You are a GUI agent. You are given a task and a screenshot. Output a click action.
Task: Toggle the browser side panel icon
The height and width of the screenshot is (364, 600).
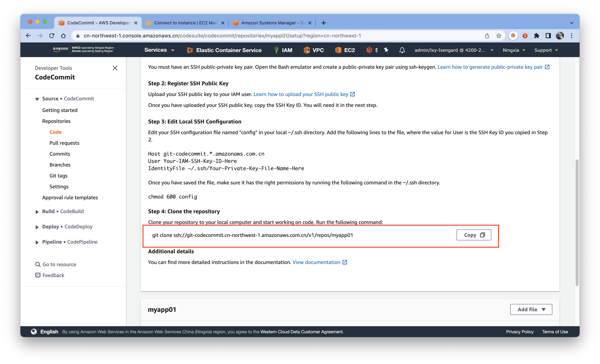pos(548,36)
